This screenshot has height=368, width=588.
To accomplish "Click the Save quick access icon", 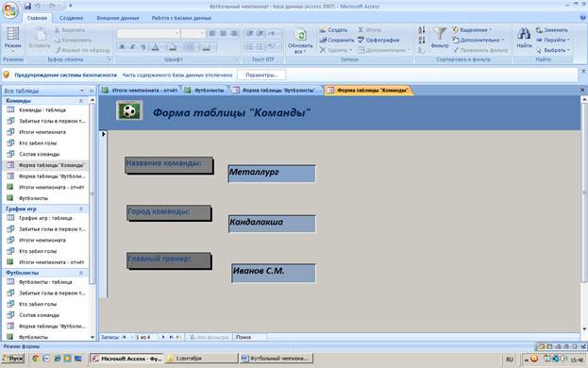I will click(x=27, y=6).
